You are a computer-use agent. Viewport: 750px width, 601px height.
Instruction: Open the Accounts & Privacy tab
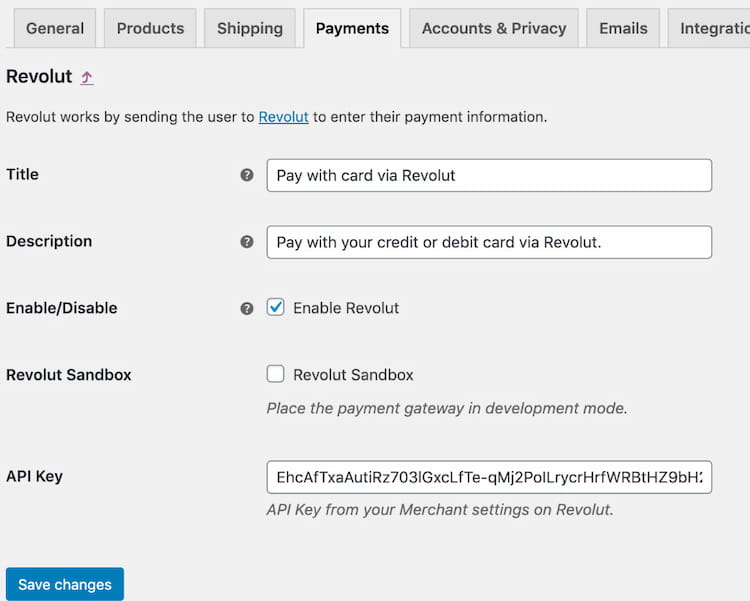point(494,28)
